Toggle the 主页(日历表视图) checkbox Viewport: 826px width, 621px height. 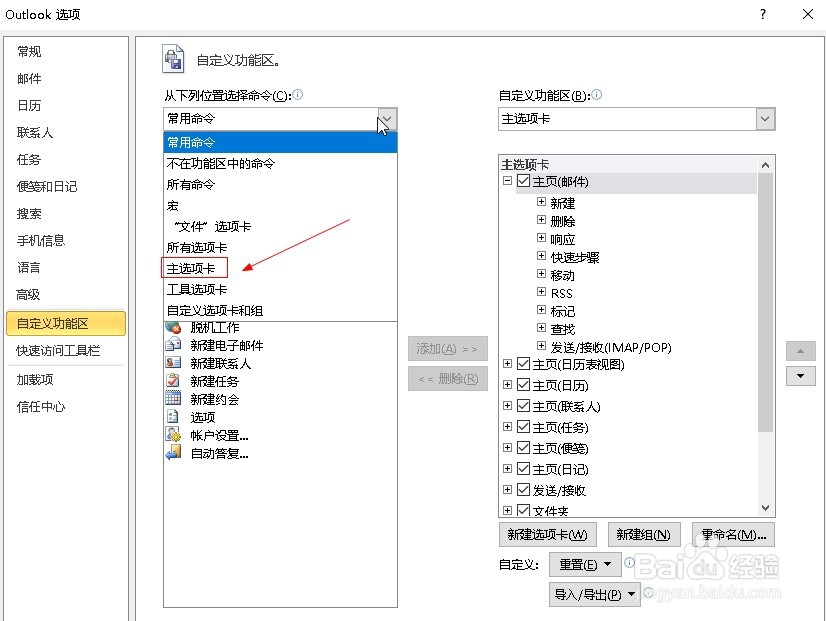[x=523, y=364]
